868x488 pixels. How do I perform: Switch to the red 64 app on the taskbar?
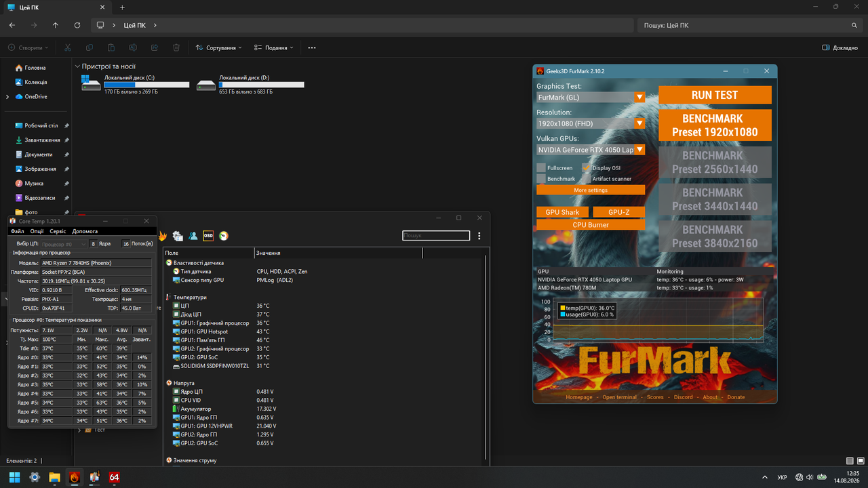(115, 477)
